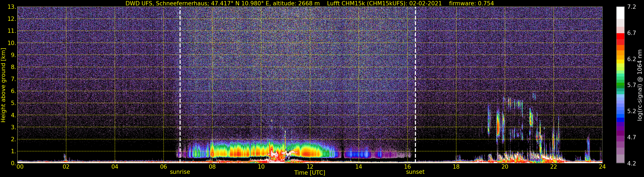Click the 'sunset' label below the axis
644x177 pixels.
(415, 172)
